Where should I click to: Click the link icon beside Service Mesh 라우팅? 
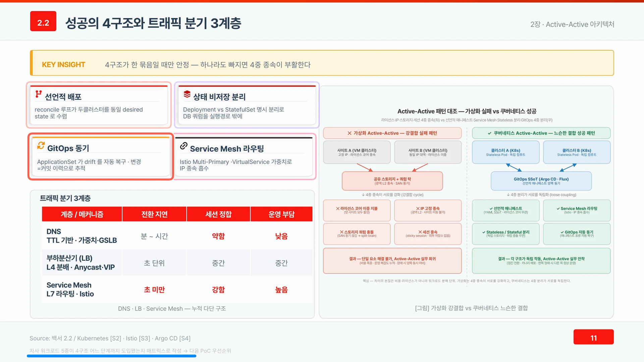(x=183, y=146)
